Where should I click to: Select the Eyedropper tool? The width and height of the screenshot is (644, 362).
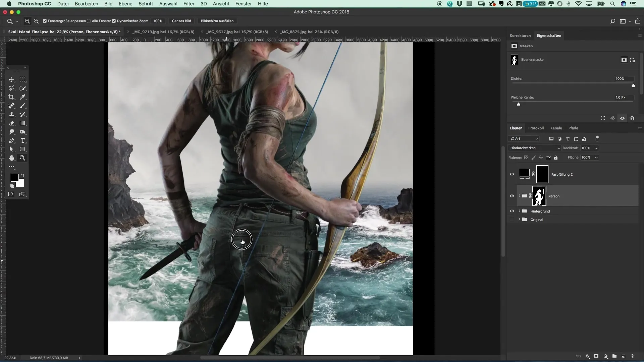[22, 97]
